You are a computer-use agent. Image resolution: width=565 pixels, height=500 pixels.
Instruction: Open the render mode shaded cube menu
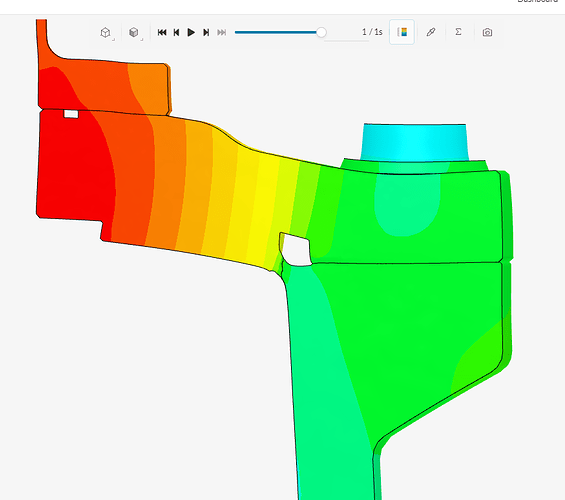click(134, 32)
